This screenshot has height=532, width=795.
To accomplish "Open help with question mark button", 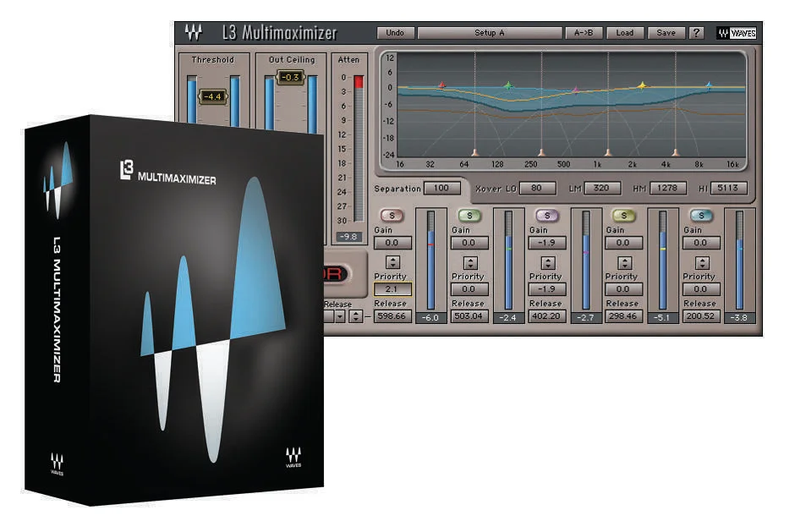I will 697,33.
